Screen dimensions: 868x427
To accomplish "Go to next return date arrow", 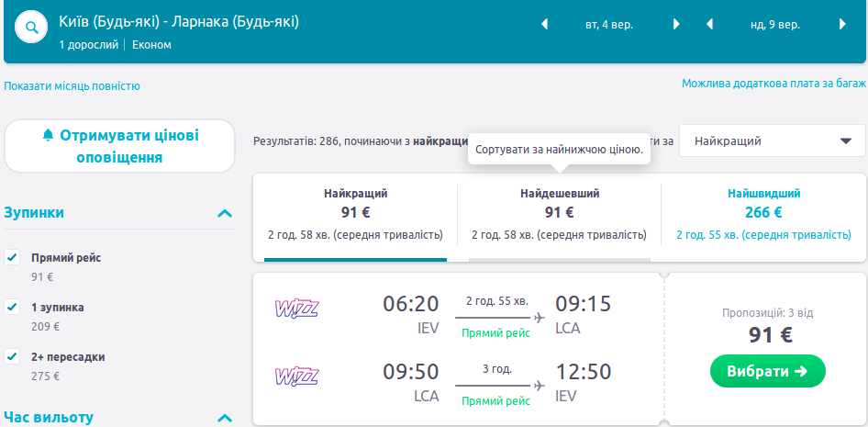I will pos(841,24).
